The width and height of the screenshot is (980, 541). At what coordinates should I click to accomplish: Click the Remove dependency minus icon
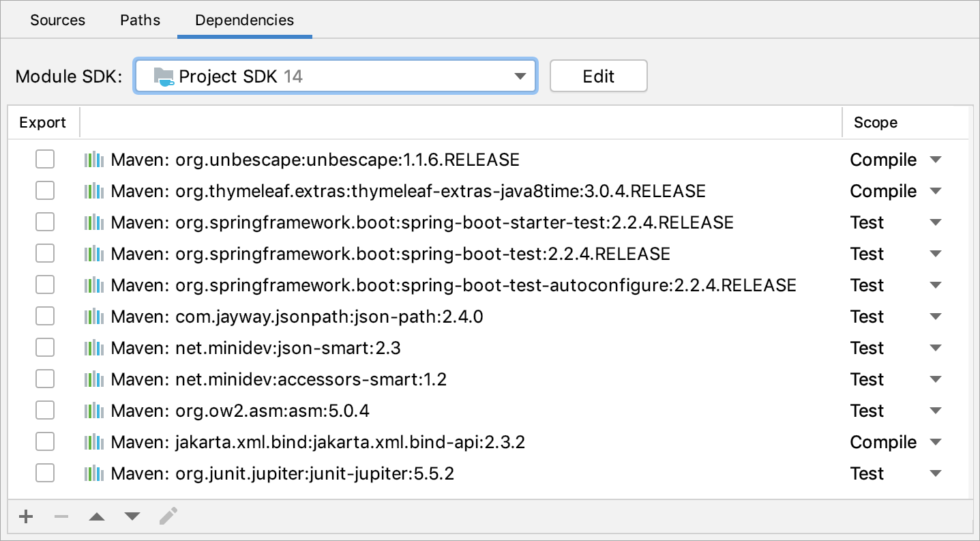61,516
